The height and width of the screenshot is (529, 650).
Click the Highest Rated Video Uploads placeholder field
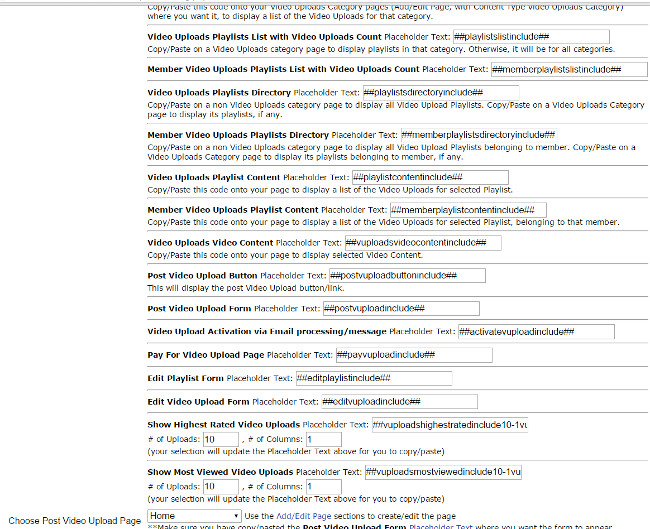tap(448, 425)
